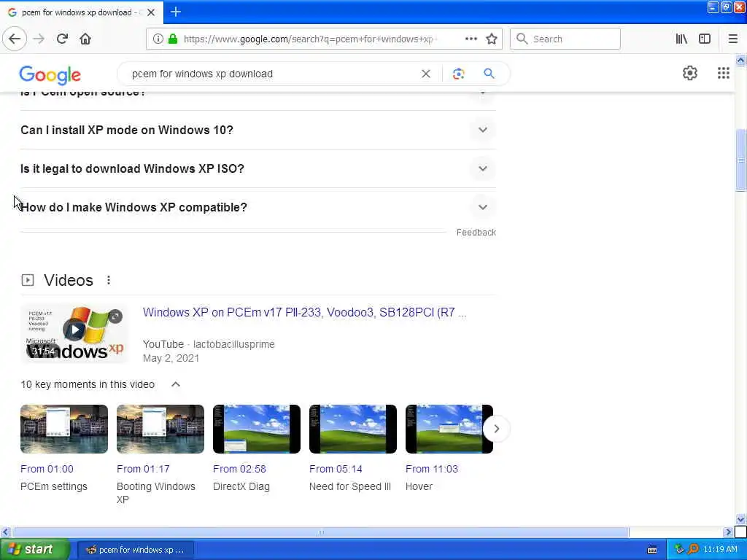747x560 pixels.
Task: Click the horizontal scrollbar thumb
Action: pos(321,532)
